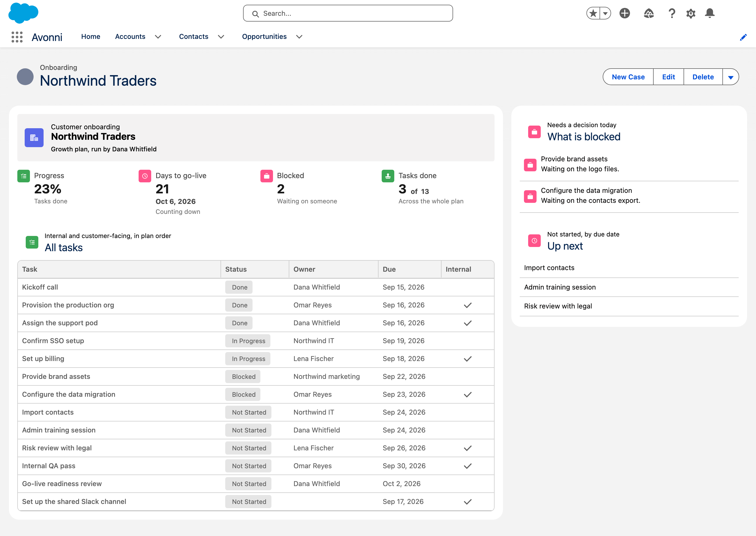Open the favorites list dropdown arrow

(x=605, y=14)
